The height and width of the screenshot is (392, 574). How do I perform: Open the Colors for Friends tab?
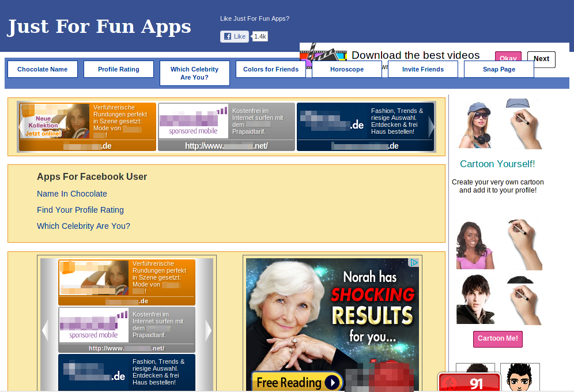pyautogui.click(x=271, y=69)
